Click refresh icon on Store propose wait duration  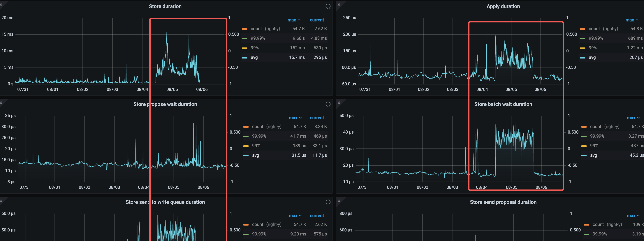328,104
